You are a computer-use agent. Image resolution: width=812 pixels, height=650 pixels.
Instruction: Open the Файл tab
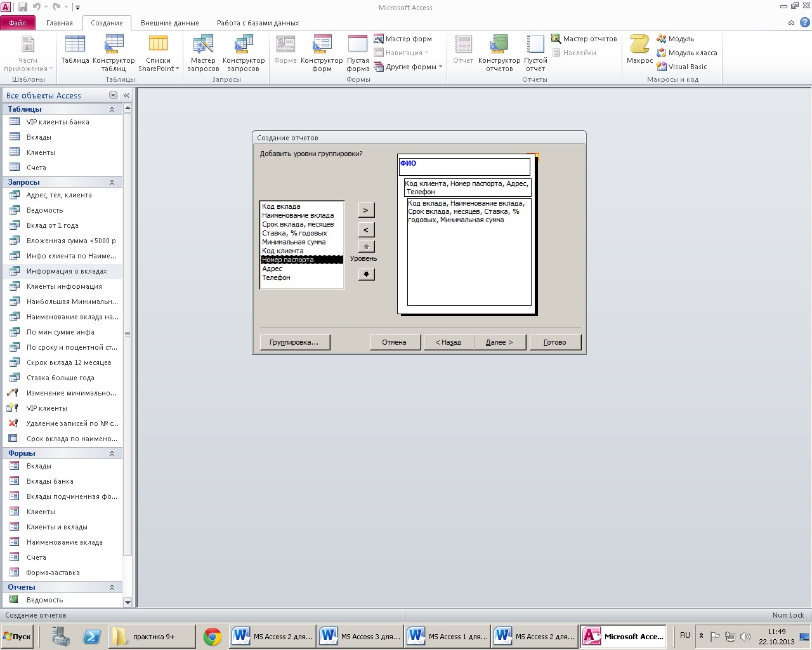click(x=18, y=23)
